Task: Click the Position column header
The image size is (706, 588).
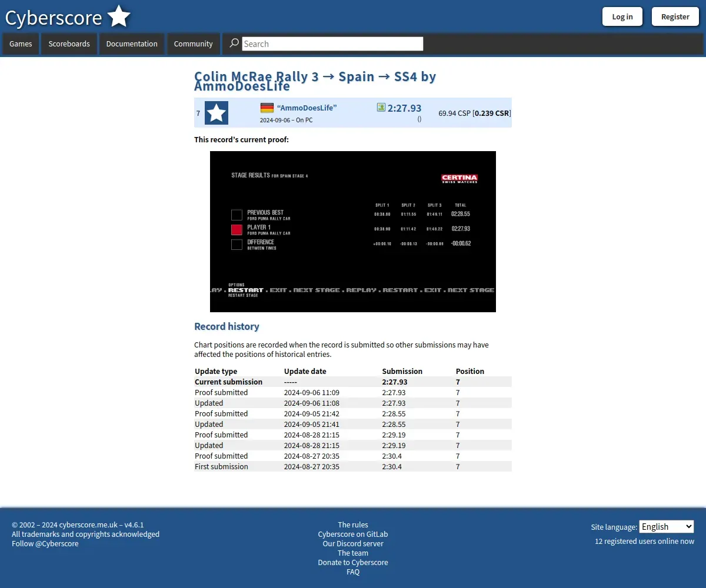Action: 470,371
